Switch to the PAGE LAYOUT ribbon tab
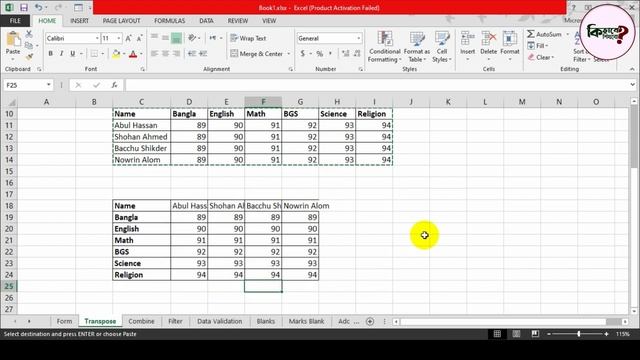 click(121, 20)
